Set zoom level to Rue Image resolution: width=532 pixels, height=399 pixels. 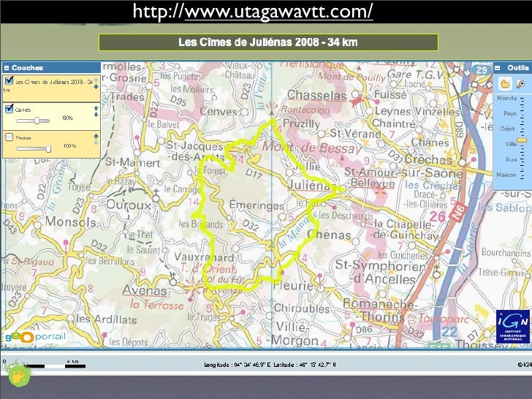point(512,159)
